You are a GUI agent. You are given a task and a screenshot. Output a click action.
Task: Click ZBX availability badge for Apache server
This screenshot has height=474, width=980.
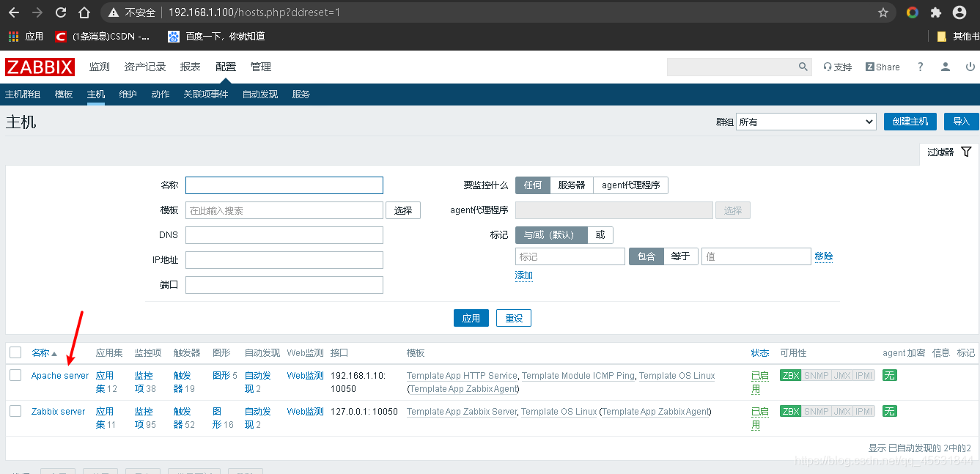click(x=791, y=376)
